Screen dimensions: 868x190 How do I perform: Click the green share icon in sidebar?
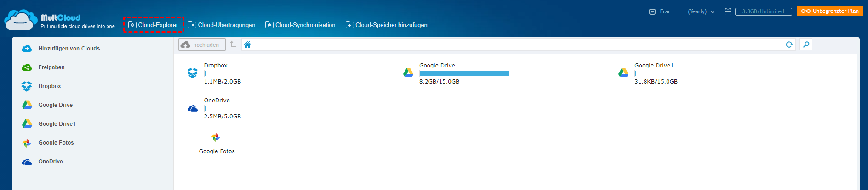coord(27,67)
